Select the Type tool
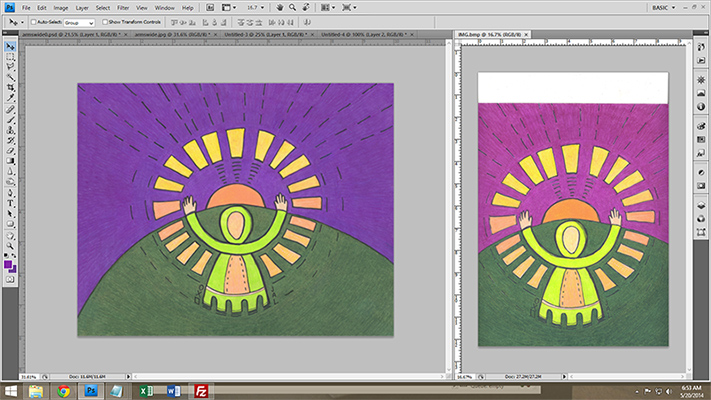 [10, 203]
